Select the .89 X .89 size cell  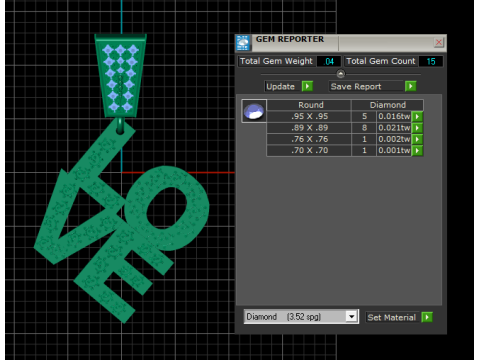(x=309, y=128)
